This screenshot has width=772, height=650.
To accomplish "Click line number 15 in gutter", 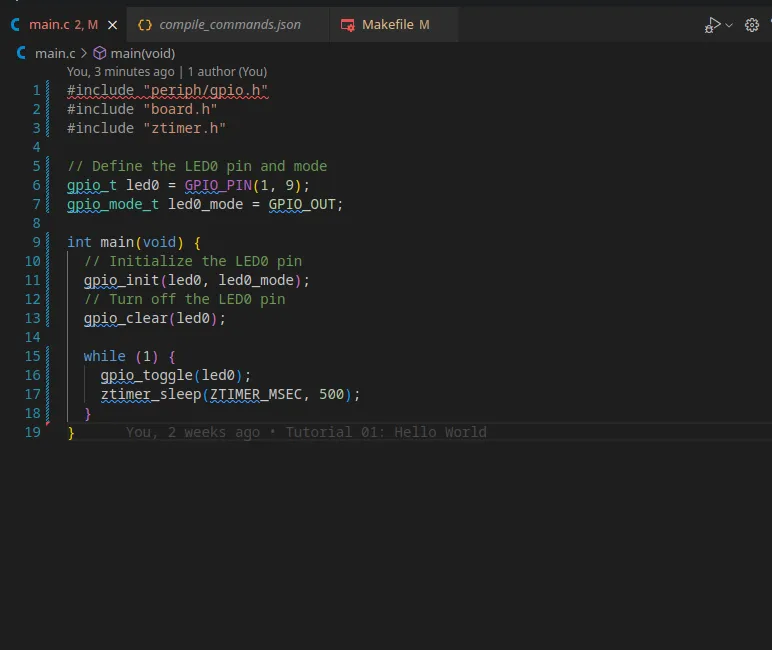I will tap(32, 356).
